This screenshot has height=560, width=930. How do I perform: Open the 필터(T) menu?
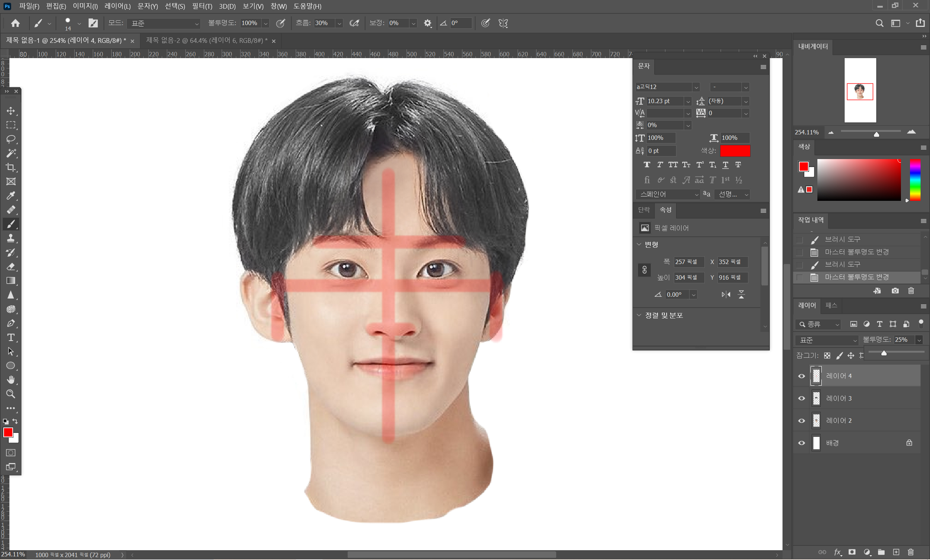point(202,6)
